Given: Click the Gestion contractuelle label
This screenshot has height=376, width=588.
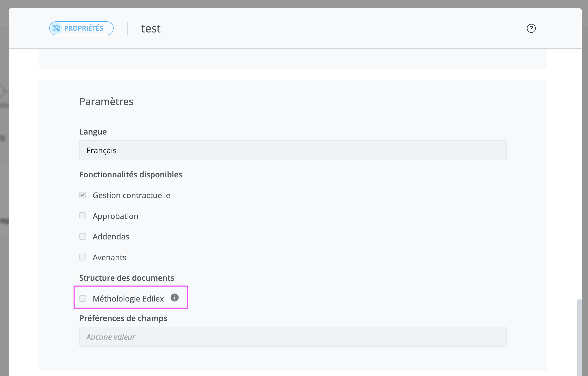Looking at the screenshot, I should click(131, 195).
